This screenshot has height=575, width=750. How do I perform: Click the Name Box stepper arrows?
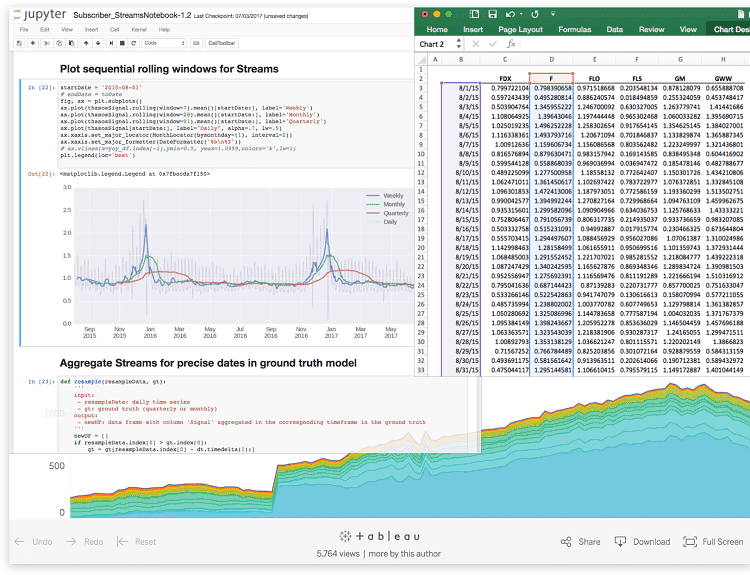click(460, 44)
